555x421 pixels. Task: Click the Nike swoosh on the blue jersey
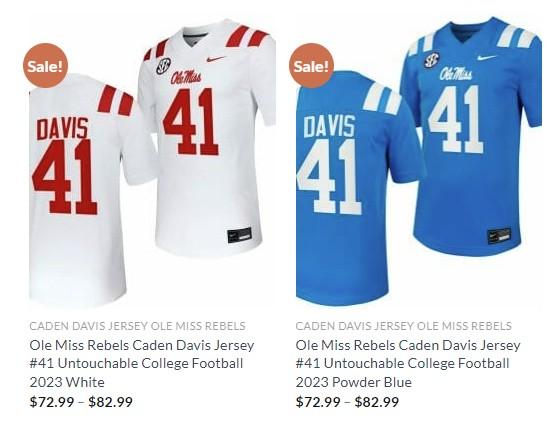tap(486, 57)
